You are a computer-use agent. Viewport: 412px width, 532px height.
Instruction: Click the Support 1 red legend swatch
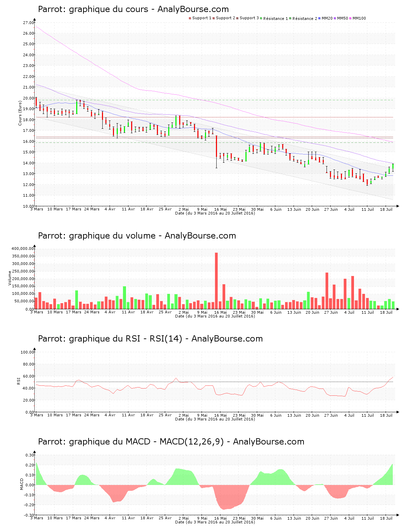pos(190,18)
